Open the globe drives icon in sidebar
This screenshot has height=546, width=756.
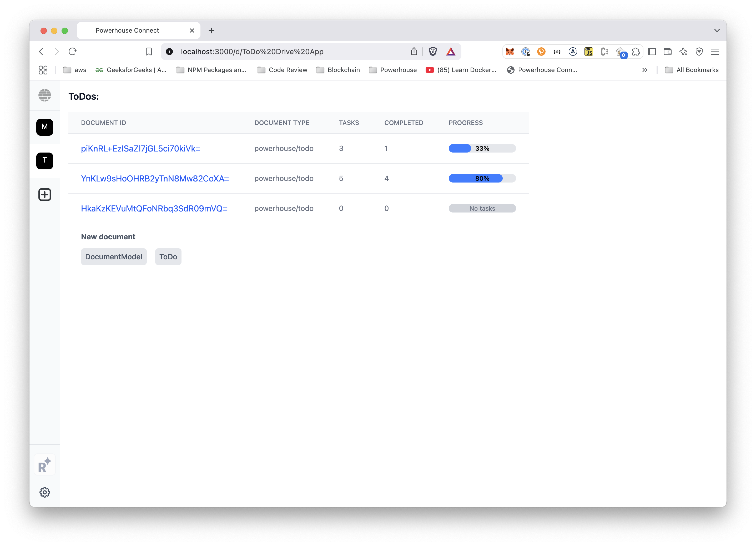pos(45,95)
